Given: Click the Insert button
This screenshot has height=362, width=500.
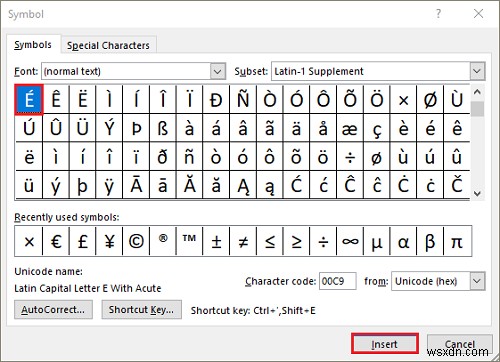Looking at the screenshot, I should point(385,344).
